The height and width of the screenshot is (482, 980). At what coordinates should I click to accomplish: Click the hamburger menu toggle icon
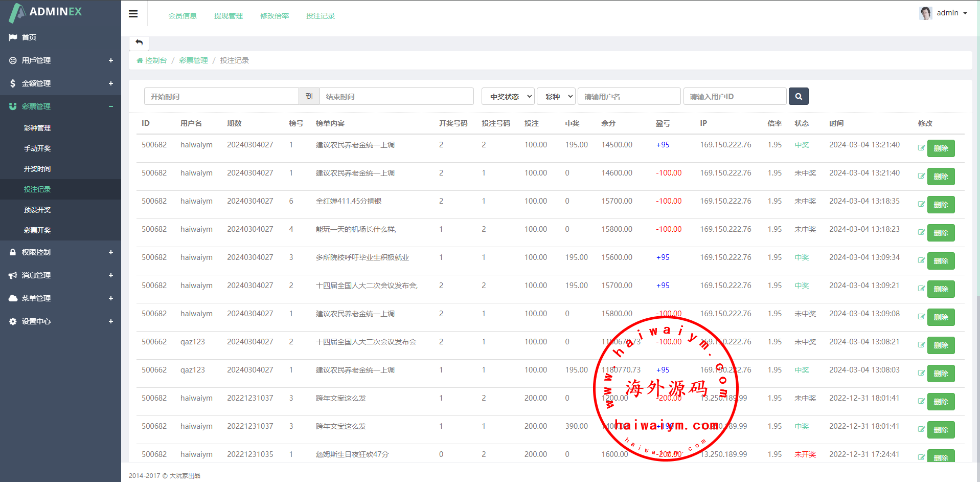pos(133,14)
